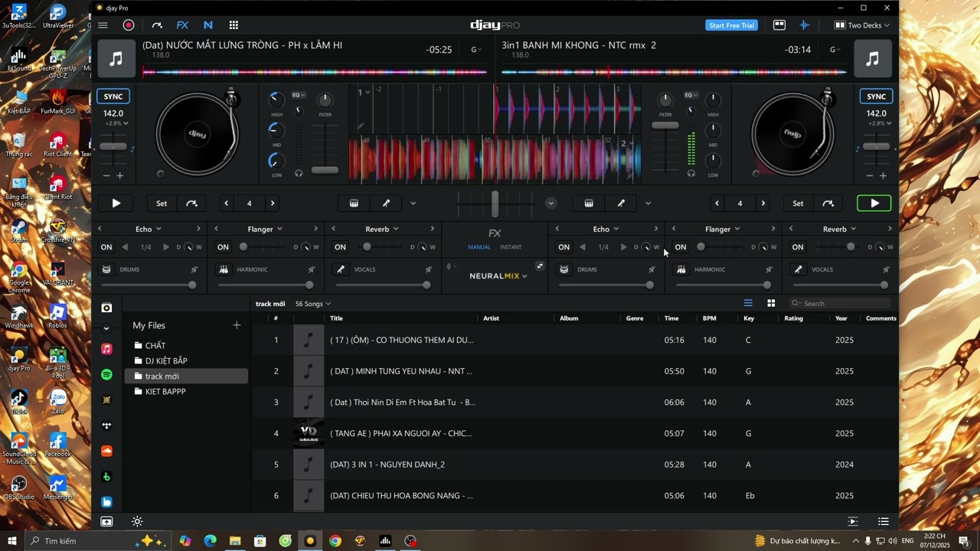Open library settings gear icon

(x=137, y=522)
